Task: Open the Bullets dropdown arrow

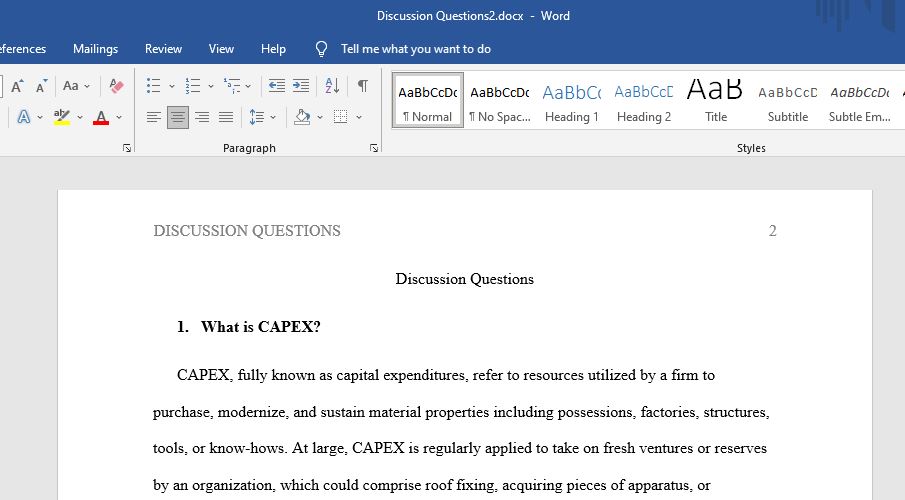Action: [x=171, y=86]
